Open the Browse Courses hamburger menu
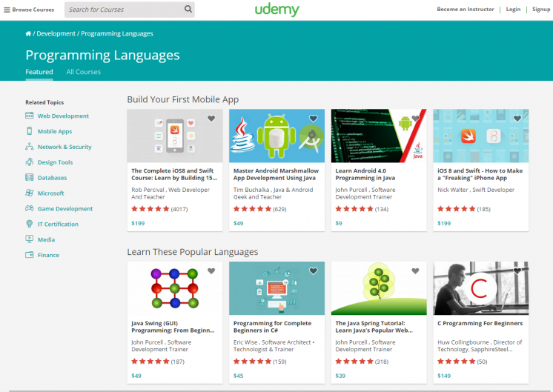 tap(29, 10)
